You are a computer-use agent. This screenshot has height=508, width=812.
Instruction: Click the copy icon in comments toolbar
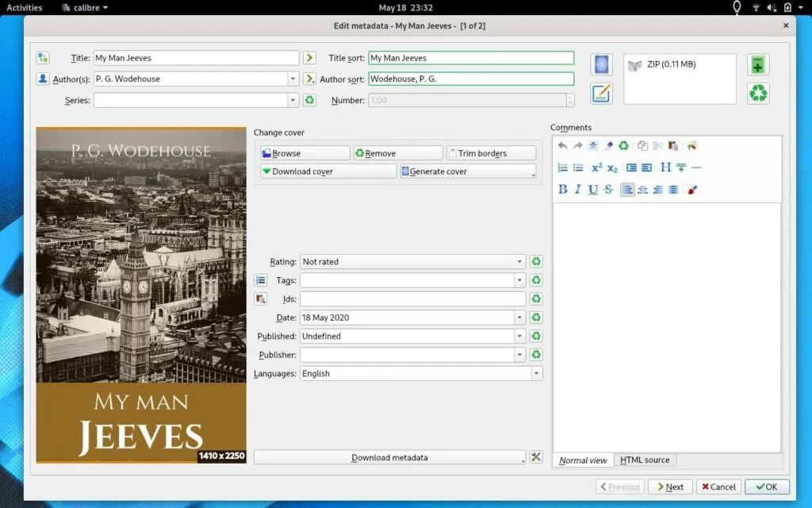click(x=642, y=146)
